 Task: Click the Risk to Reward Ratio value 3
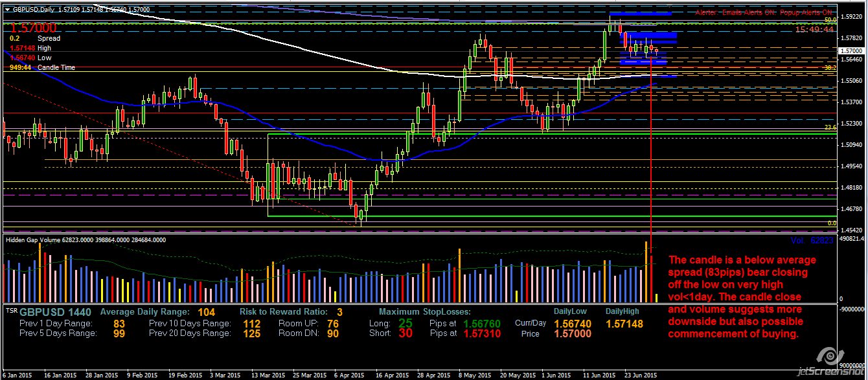point(339,313)
